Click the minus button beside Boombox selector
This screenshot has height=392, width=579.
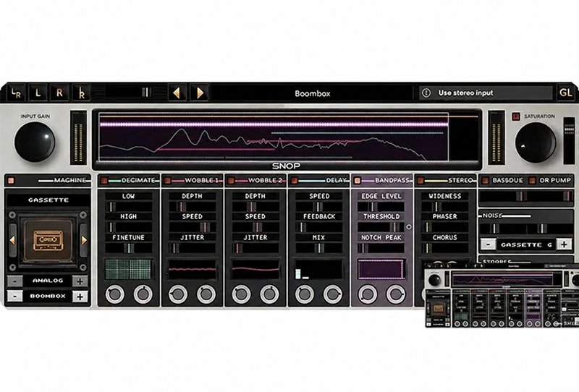click(x=14, y=297)
